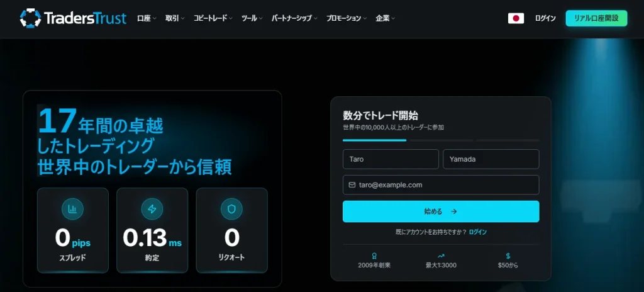Click the TradersTrust logo
The width and height of the screenshot is (644, 292).
point(73,18)
